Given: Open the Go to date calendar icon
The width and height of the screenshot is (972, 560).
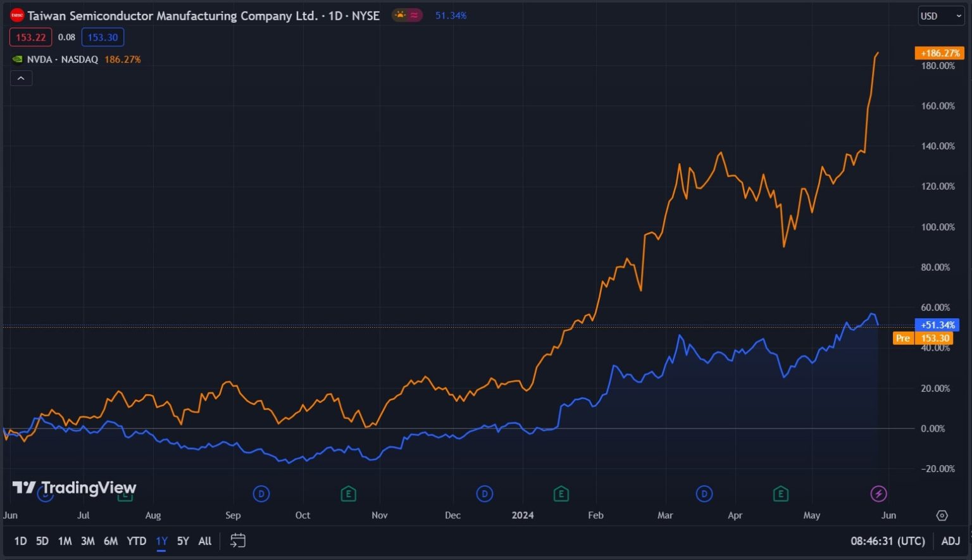Looking at the screenshot, I should pyautogui.click(x=238, y=541).
